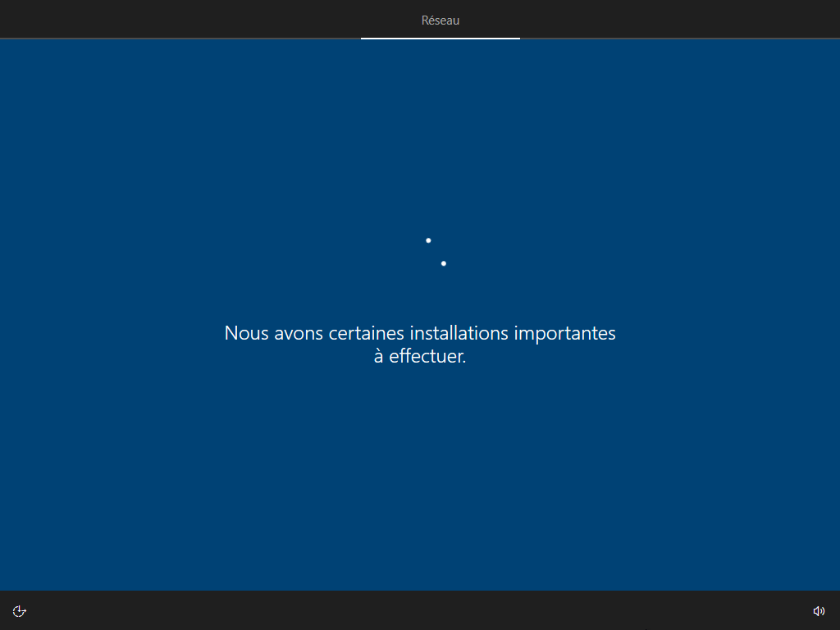
Task: Click the text 'Nous avons certaines installations importantes'
Action: point(420,333)
